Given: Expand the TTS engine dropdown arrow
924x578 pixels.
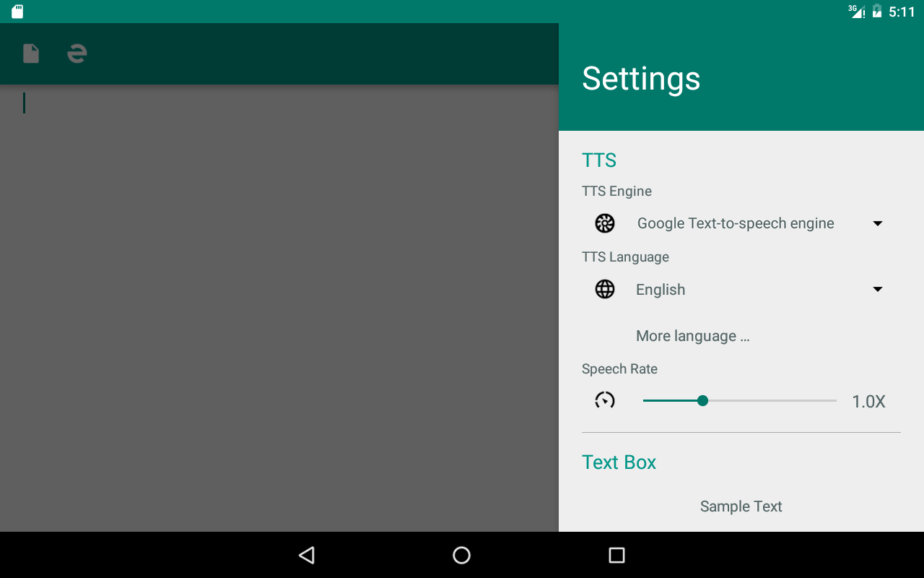Looking at the screenshot, I should 878,223.
